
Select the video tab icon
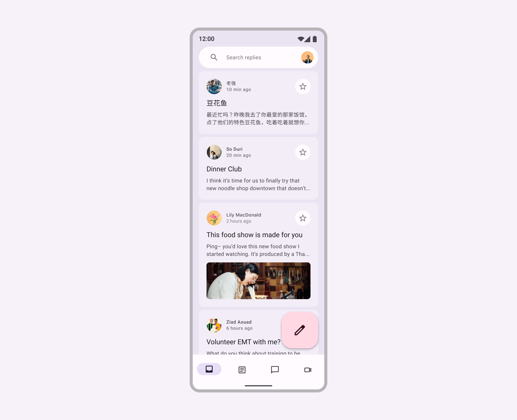[308, 370]
